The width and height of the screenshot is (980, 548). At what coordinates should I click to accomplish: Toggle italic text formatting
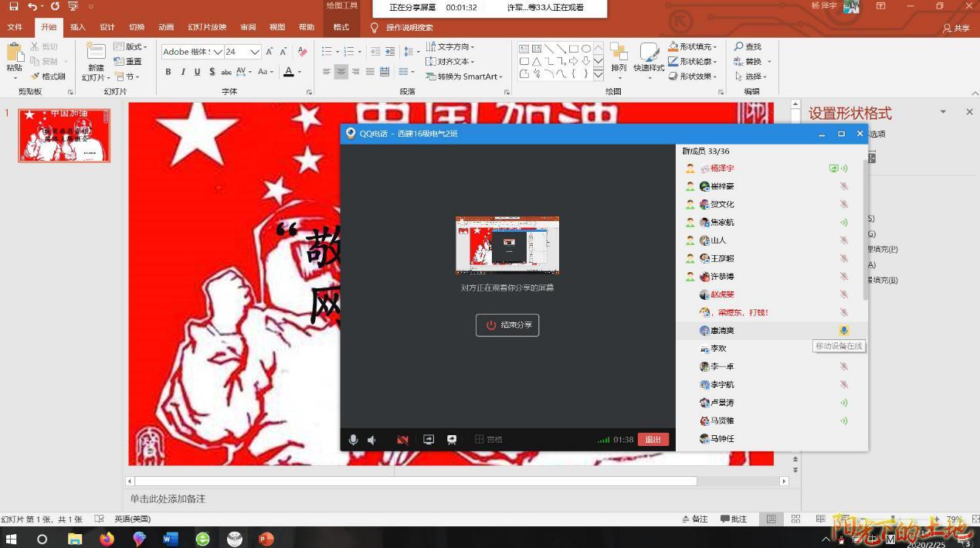click(183, 72)
